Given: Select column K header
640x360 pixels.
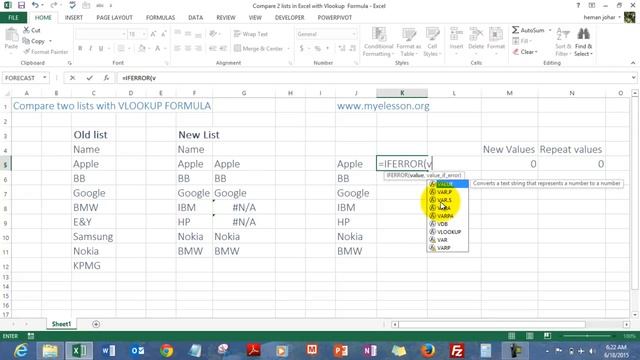Looking at the screenshot, I should point(402,93).
